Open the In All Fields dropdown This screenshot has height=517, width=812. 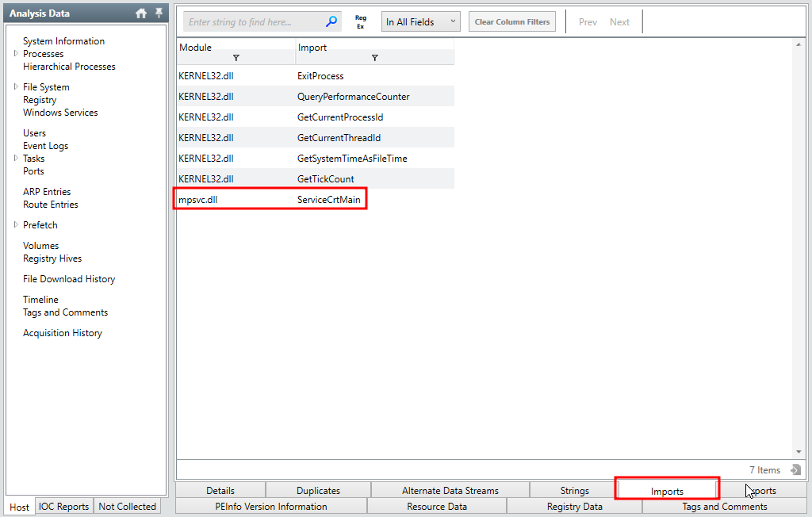[x=420, y=22]
